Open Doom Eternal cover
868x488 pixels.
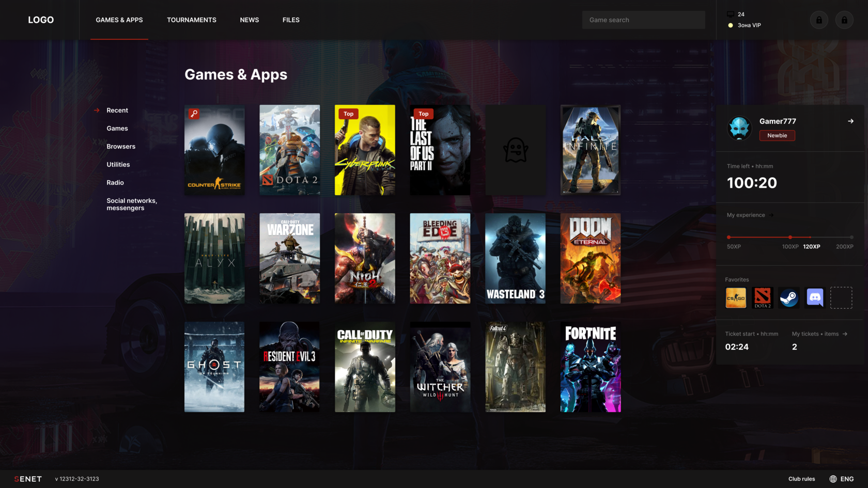pos(591,259)
